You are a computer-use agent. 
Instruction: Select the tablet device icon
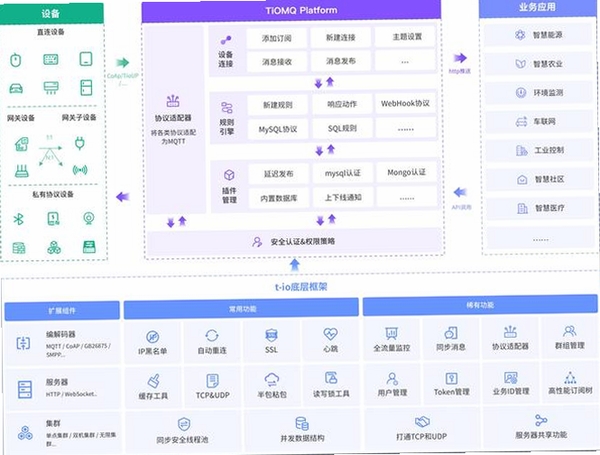86,59
